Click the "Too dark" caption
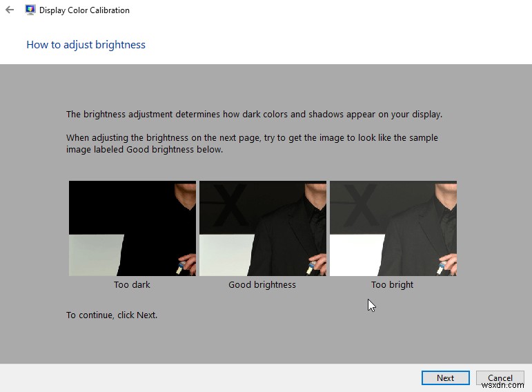 (x=132, y=284)
